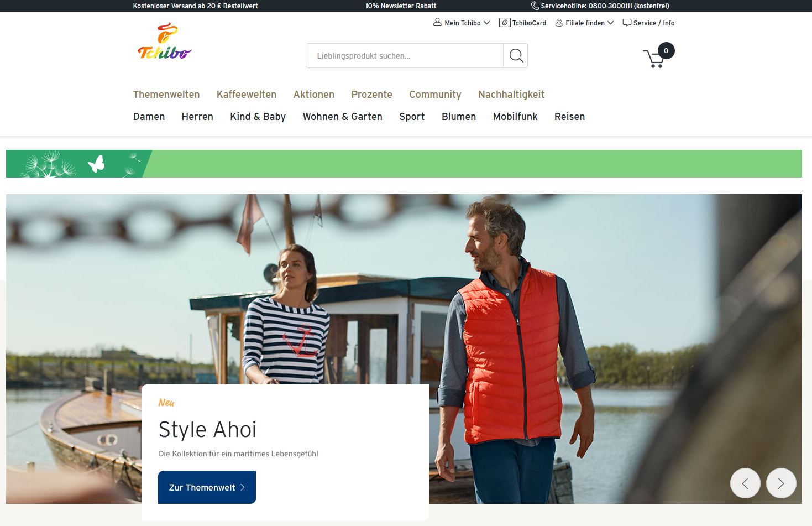This screenshot has width=812, height=526.
Task: Expand Mein Tchibo dropdown chevron
Action: [486, 23]
